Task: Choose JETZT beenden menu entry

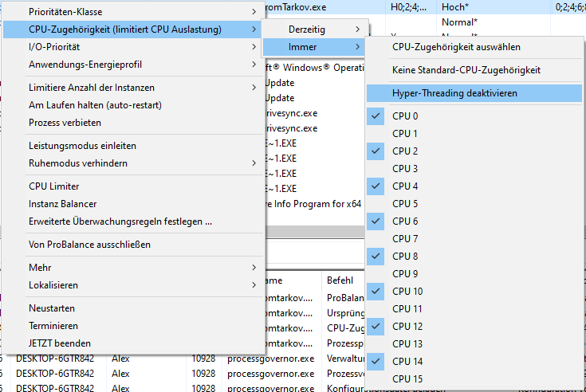Action: 133,343
